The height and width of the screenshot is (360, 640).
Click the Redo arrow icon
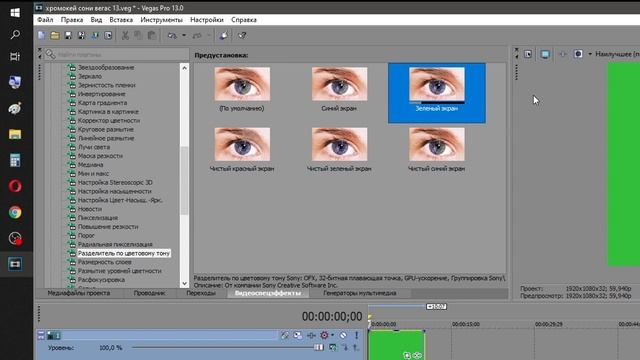[x=197, y=36]
